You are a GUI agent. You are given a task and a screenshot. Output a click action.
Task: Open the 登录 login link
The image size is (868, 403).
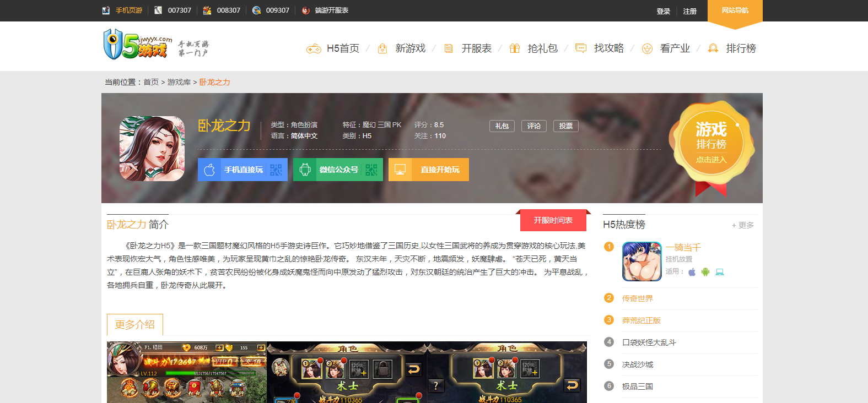(x=664, y=11)
